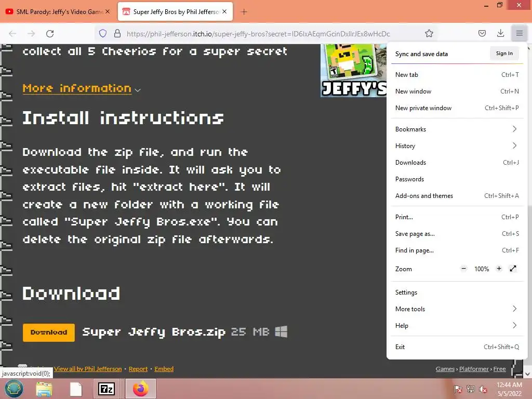Click the Report link

138,369
